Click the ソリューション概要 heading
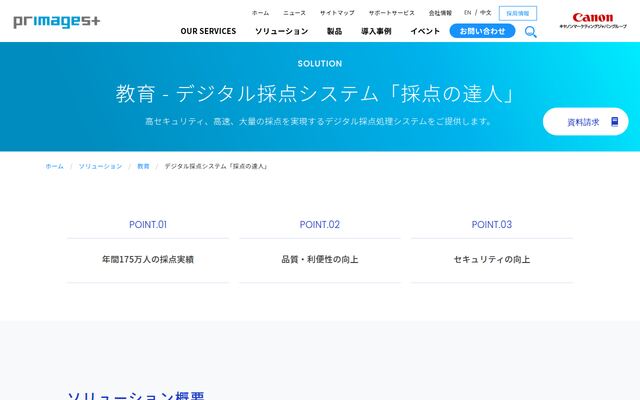The height and width of the screenshot is (400, 640). pyautogui.click(x=136, y=396)
